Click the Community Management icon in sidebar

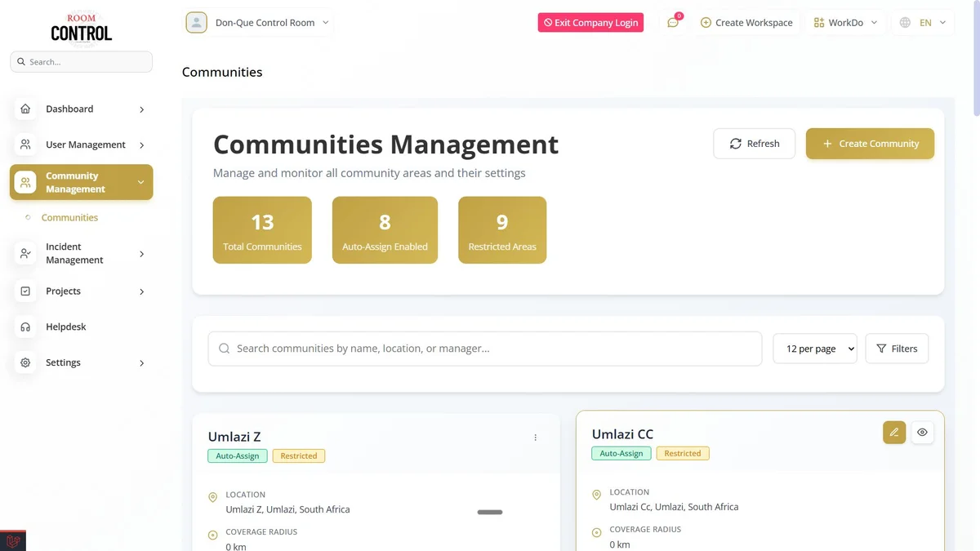click(25, 182)
